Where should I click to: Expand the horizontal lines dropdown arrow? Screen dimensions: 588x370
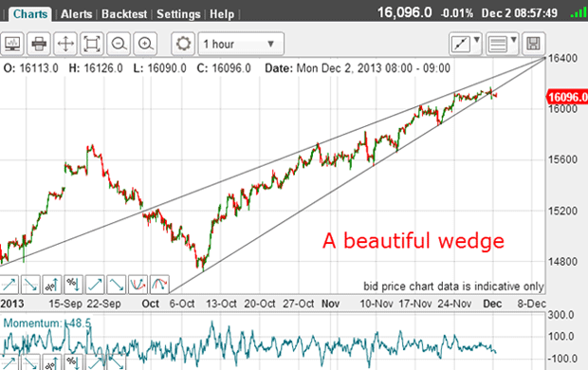click(514, 40)
